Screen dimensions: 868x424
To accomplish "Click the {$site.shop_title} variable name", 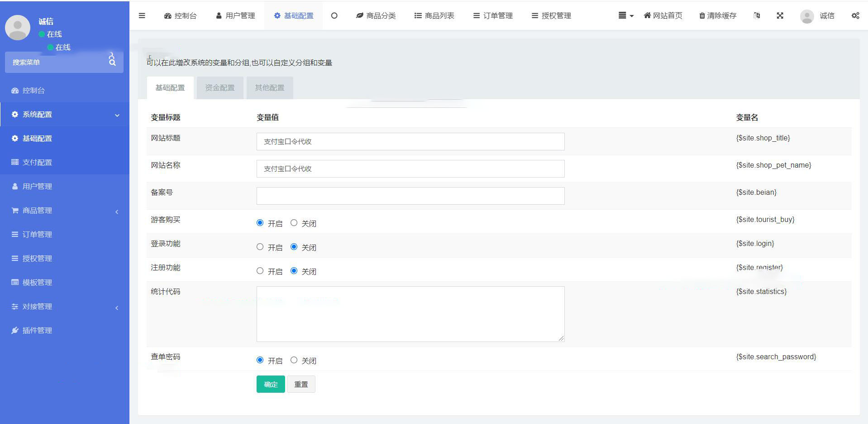I will point(763,138).
